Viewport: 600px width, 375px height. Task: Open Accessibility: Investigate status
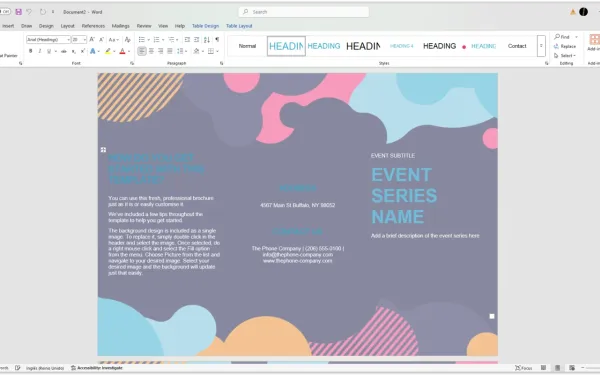coord(96,368)
